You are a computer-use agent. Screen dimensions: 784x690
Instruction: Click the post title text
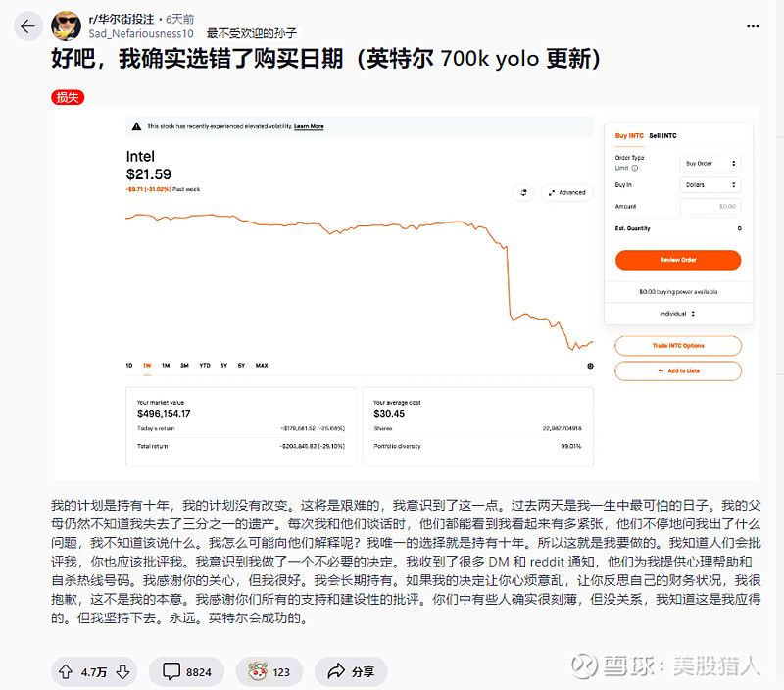pyautogui.click(x=325, y=59)
